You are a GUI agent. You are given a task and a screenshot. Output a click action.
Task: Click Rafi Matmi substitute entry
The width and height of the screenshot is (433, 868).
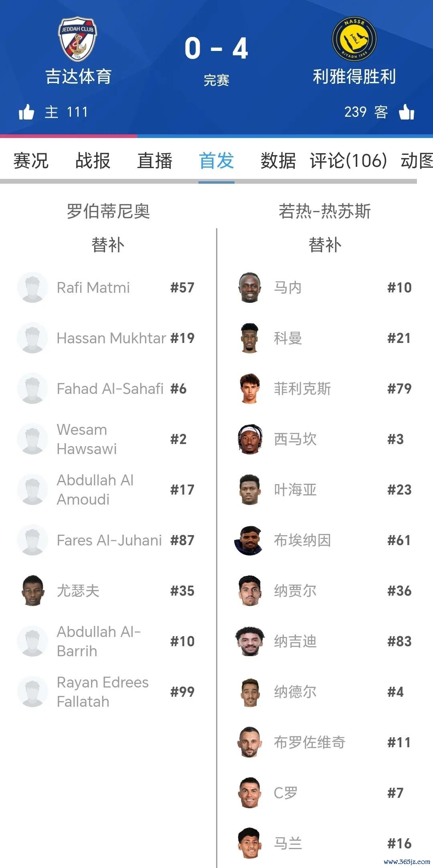(93, 288)
